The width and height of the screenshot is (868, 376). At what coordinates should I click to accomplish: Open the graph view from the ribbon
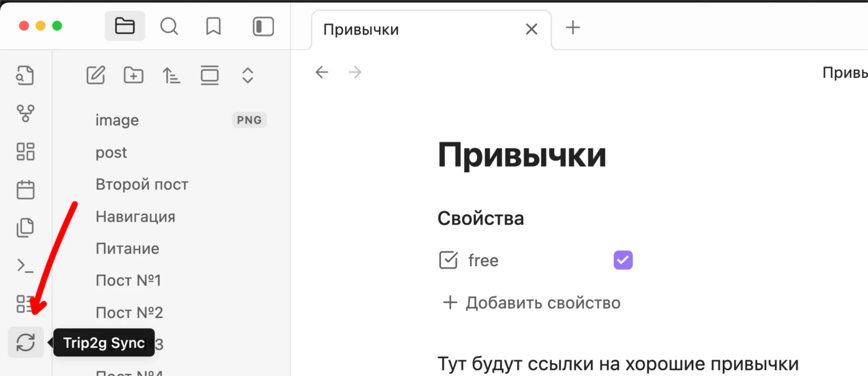(26, 113)
